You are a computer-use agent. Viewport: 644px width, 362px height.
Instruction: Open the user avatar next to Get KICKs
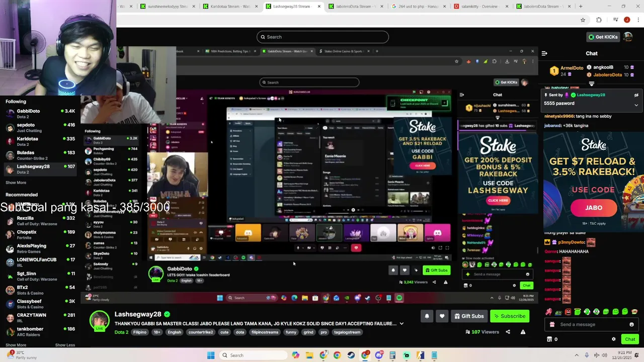628,37
